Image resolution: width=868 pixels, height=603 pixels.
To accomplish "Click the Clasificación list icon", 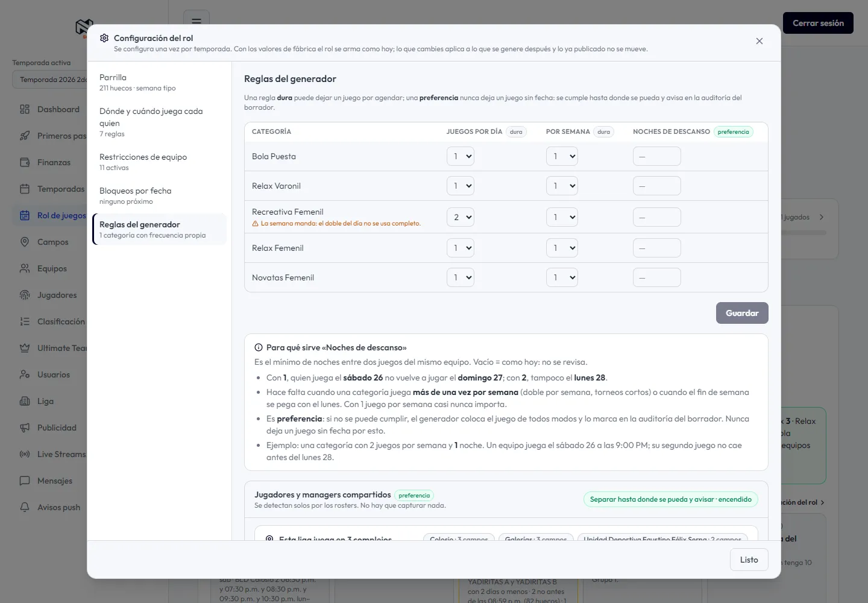I will coord(25,321).
